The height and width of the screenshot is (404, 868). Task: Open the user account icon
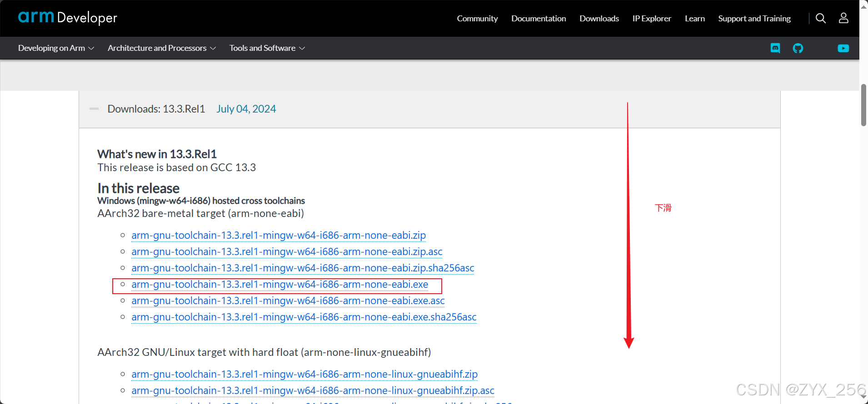point(843,18)
